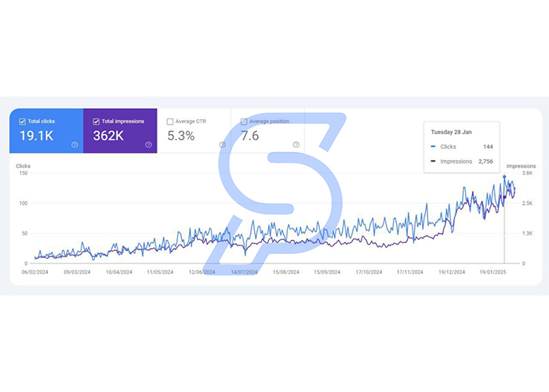
Task: Click the Tuesday 28 Jan tooltip header
Action: [x=451, y=132]
